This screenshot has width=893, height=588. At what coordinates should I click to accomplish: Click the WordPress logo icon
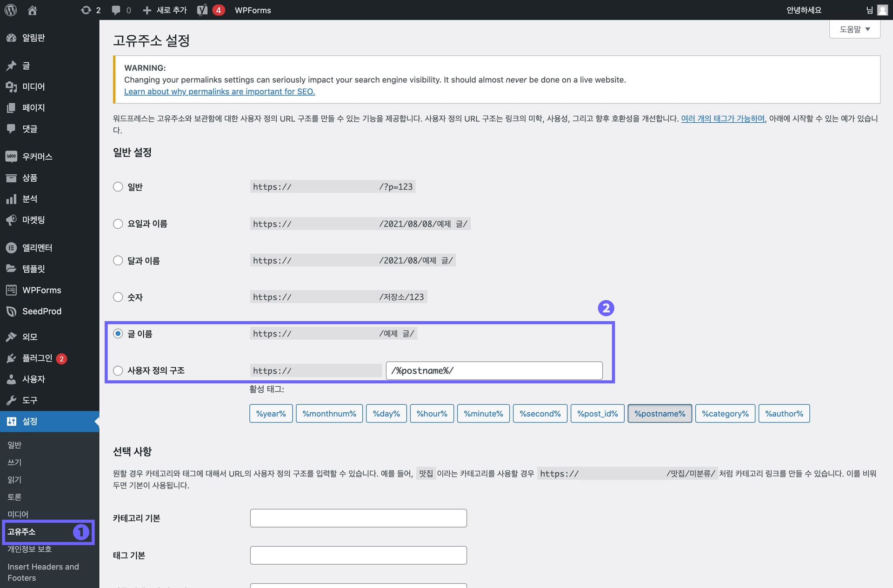11,10
